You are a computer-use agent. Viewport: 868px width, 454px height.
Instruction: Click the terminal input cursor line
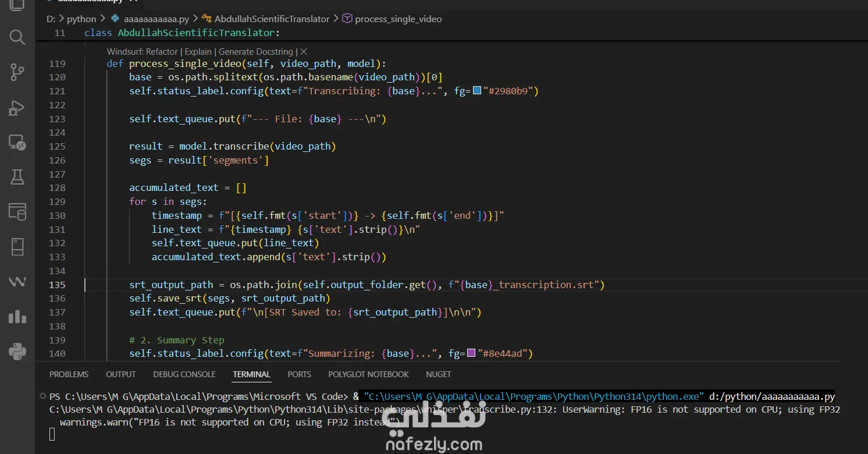[x=52, y=434]
